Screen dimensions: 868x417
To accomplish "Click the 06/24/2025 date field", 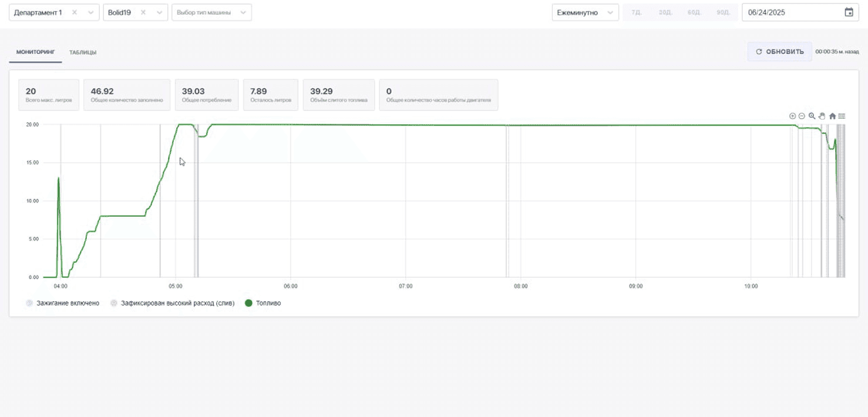I will 799,12.
